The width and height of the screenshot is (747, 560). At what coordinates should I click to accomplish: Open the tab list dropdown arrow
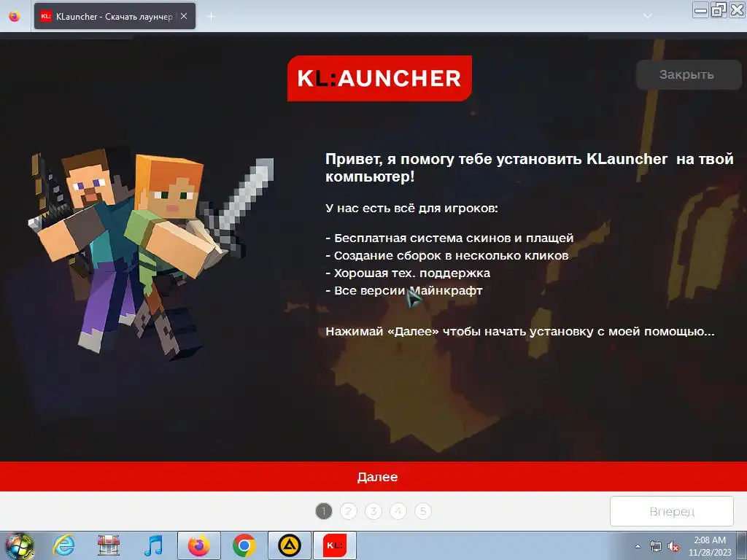(648, 16)
